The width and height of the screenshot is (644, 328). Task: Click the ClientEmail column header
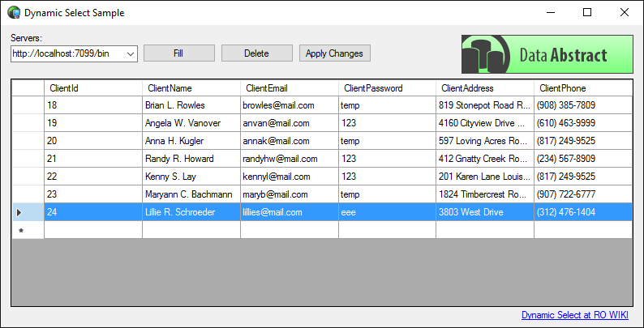[x=289, y=87]
